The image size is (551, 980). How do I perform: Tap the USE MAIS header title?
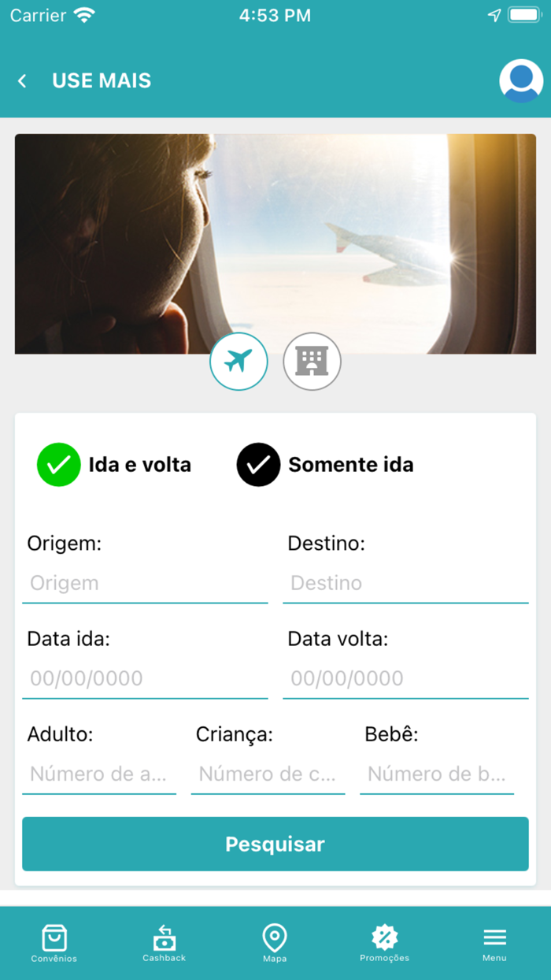(101, 80)
